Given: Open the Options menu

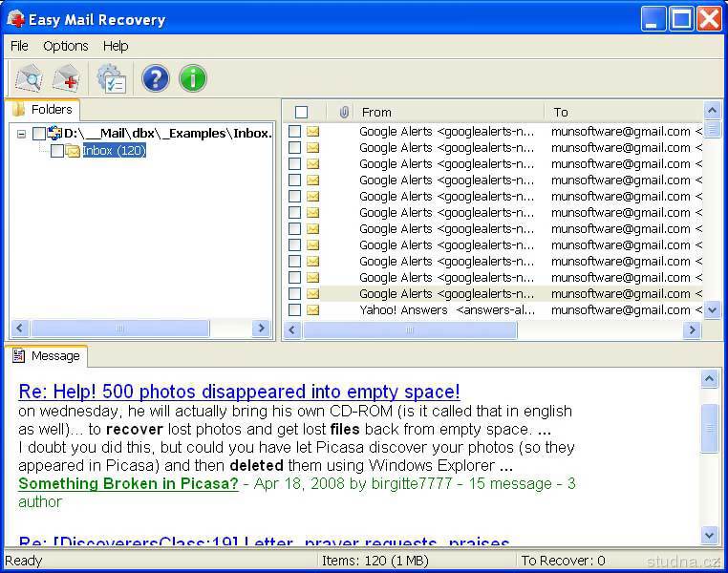Looking at the screenshot, I should [x=66, y=46].
